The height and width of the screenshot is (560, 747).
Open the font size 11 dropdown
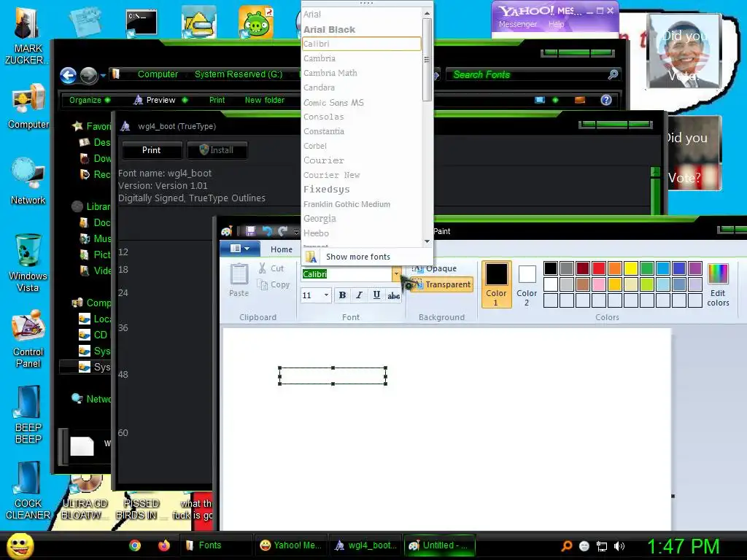[x=326, y=295]
